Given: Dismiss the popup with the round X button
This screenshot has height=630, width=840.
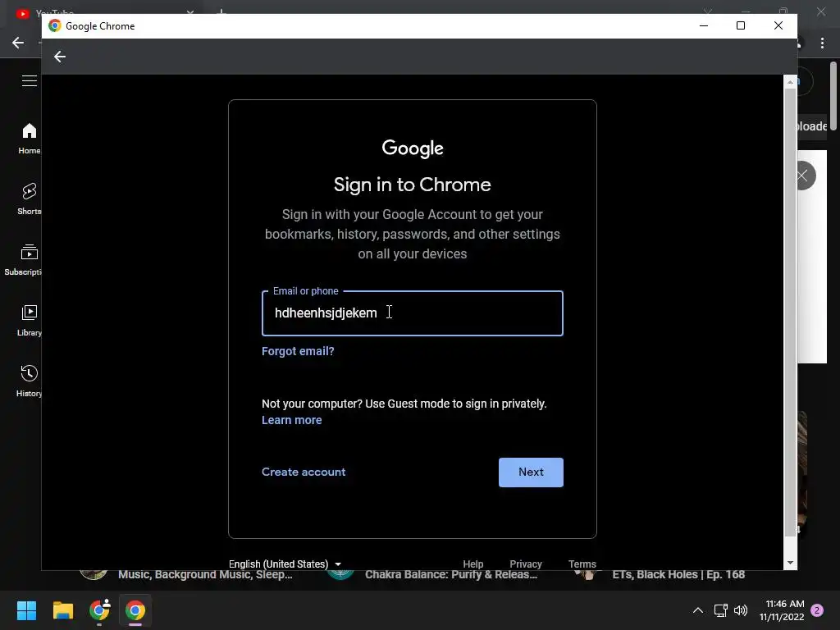Looking at the screenshot, I should (803, 176).
